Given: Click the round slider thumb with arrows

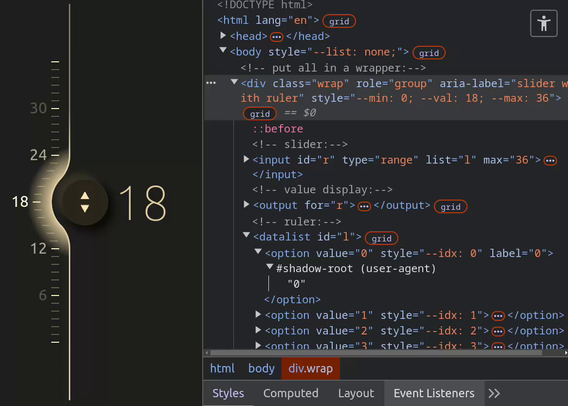Looking at the screenshot, I should pos(85,202).
